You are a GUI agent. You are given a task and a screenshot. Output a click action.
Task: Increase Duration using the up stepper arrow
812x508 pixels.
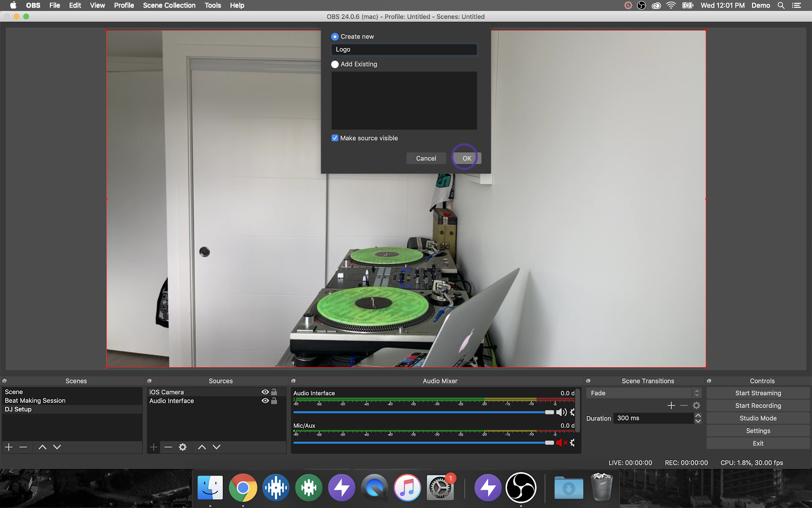698,416
